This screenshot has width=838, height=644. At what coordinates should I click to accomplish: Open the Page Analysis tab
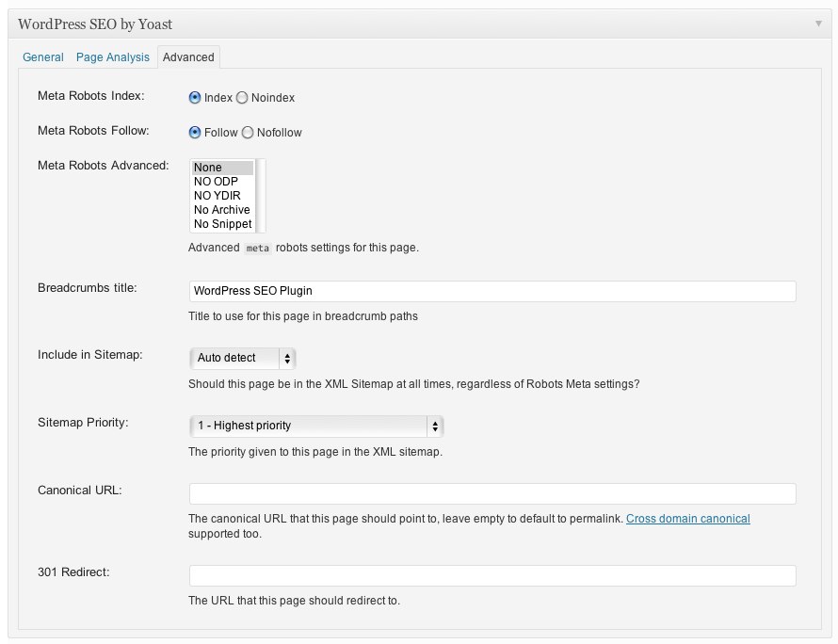tap(113, 57)
